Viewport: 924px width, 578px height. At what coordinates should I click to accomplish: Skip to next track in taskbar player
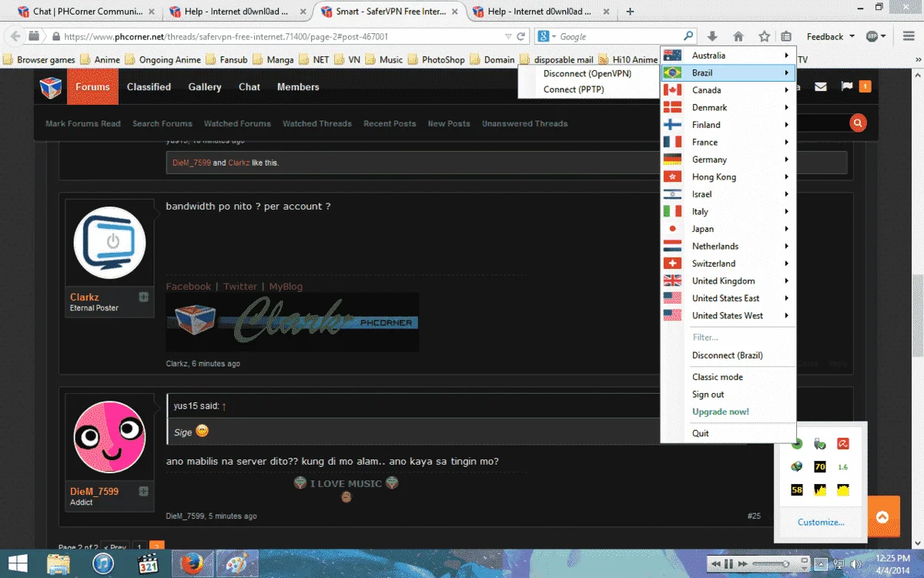click(742, 565)
